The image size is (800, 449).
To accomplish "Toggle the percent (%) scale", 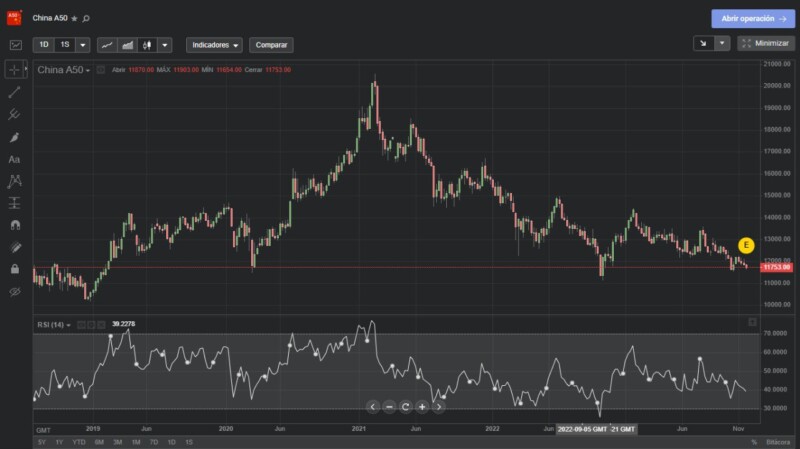I will point(754,442).
